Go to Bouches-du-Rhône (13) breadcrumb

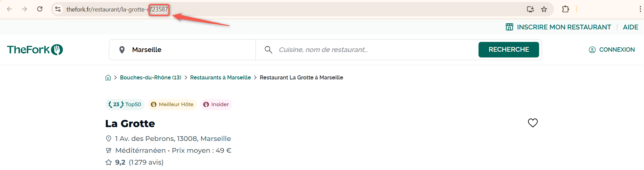tap(151, 78)
